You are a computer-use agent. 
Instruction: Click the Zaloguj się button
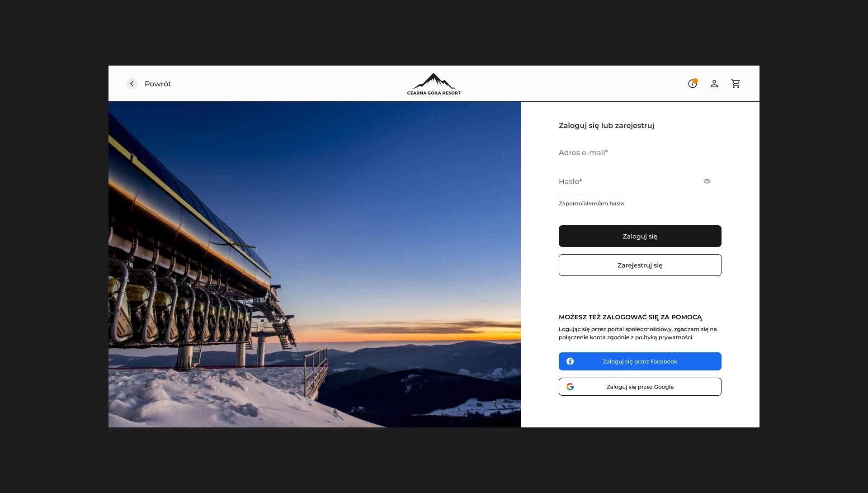[640, 236]
